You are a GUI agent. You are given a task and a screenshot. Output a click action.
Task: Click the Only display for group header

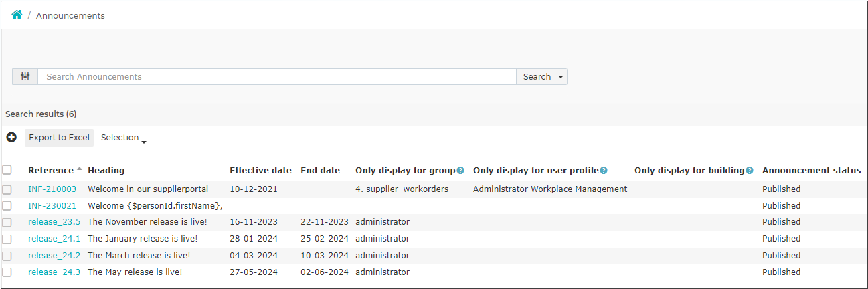pyautogui.click(x=406, y=171)
